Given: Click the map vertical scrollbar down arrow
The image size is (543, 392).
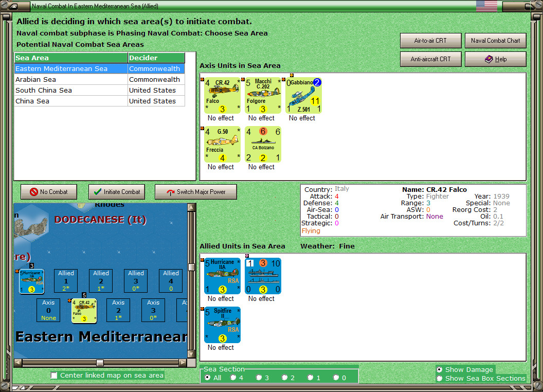Looking at the screenshot, I should point(191,354).
